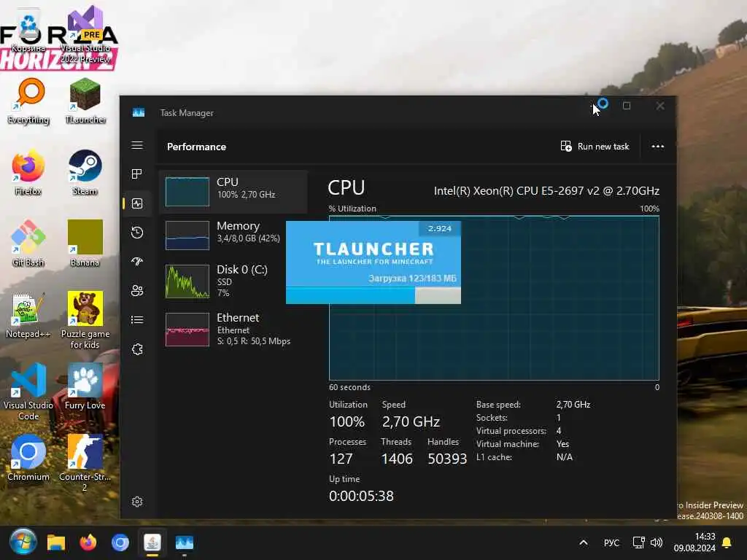Click the Processes count 127
Viewport: 747px width, 560px height.
point(341,459)
